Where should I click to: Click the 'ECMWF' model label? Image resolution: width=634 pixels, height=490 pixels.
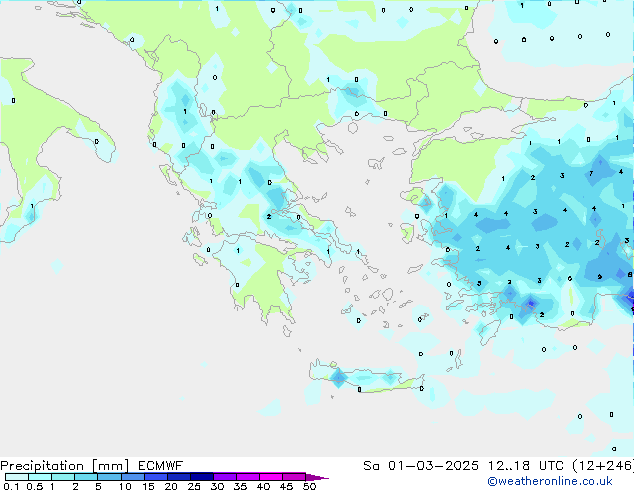tap(161, 466)
